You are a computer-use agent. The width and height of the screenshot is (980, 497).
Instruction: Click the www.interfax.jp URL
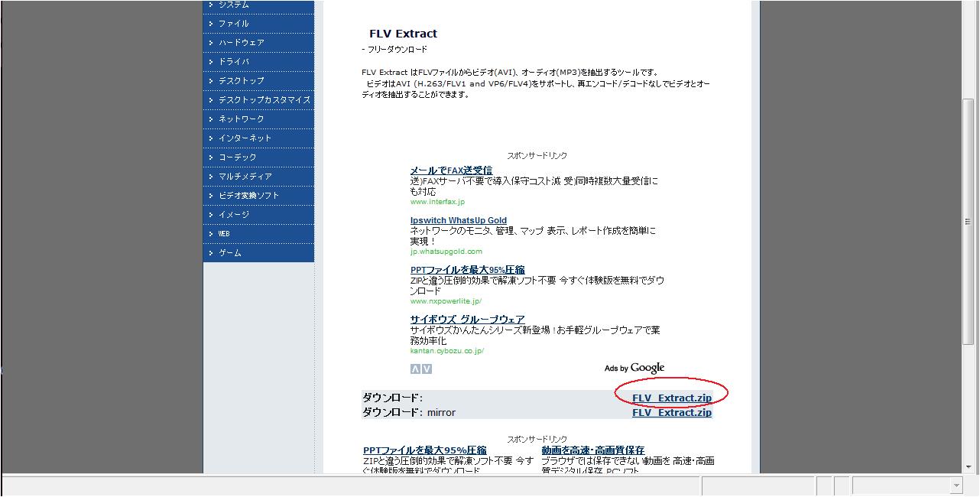(437, 202)
